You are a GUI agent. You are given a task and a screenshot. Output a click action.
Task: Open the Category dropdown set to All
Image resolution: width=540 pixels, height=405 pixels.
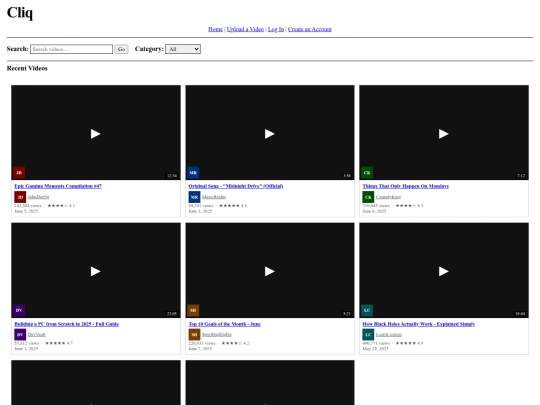(x=183, y=49)
